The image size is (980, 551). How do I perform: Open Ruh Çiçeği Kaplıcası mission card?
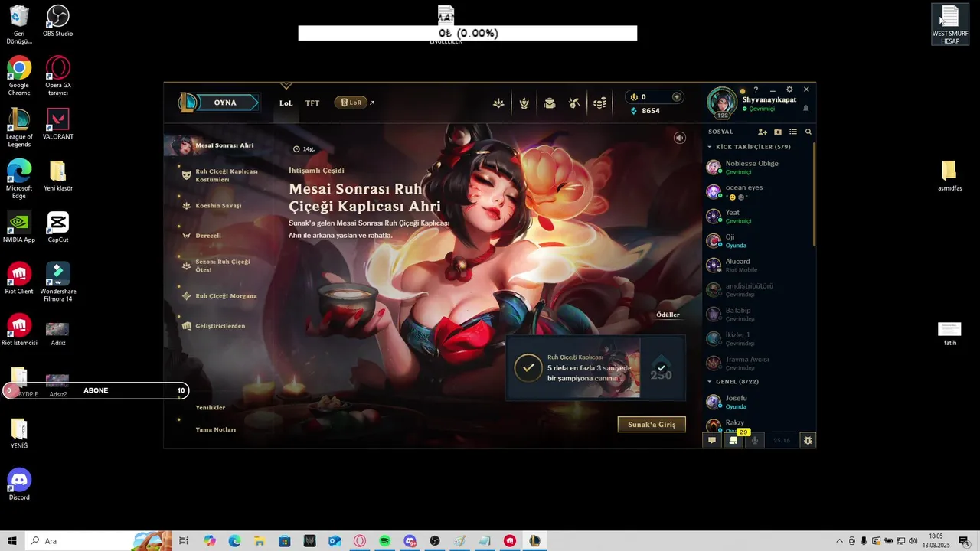tap(596, 368)
